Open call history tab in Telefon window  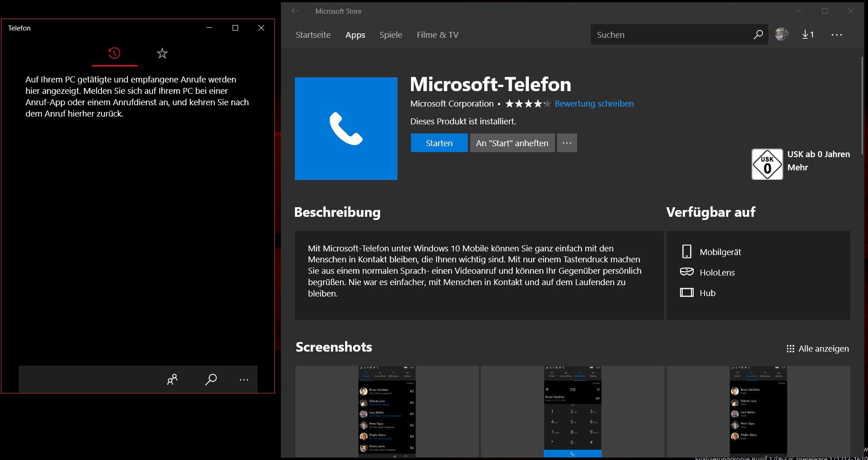click(114, 53)
